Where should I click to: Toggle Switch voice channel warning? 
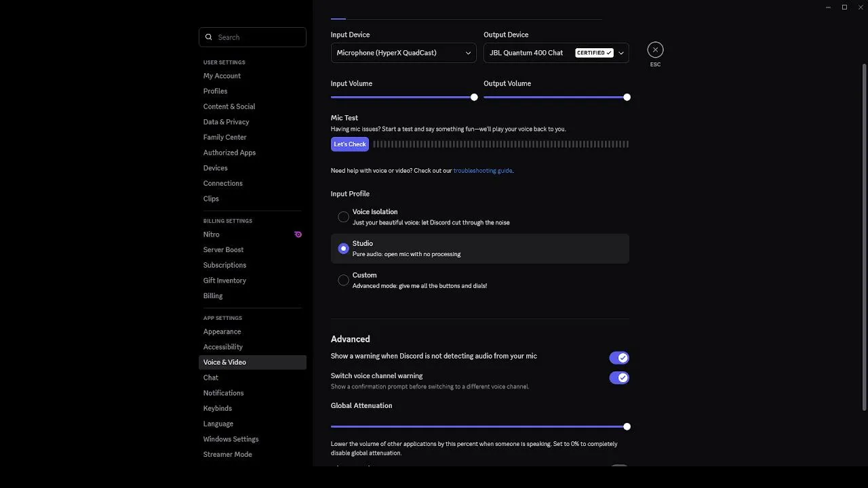point(619,378)
